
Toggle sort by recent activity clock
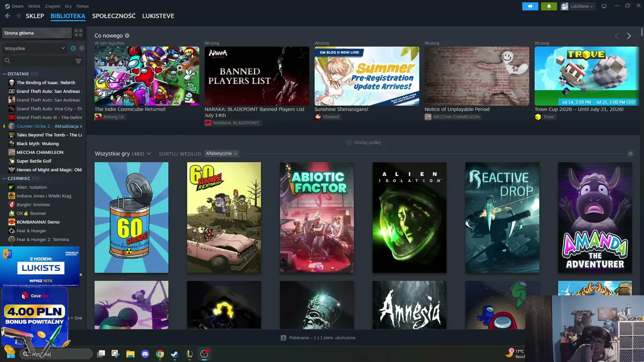point(73,48)
